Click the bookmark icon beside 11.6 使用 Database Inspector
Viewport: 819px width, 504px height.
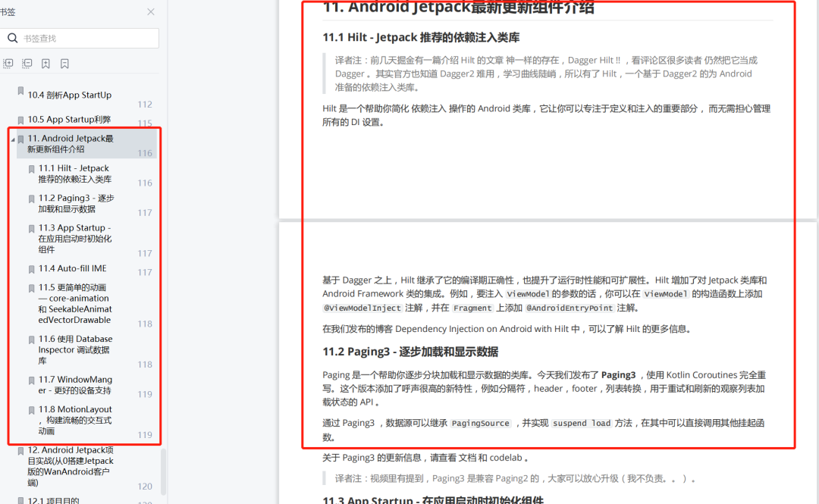(x=31, y=340)
